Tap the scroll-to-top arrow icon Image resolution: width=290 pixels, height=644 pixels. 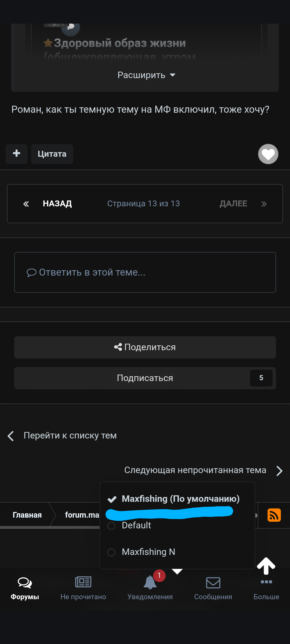click(266, 566)
